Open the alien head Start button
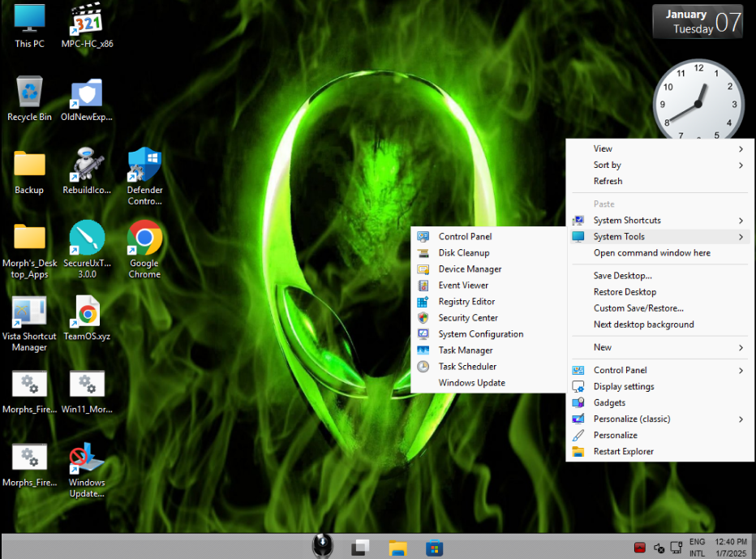 pyautogui.click(x=323, y=546)
